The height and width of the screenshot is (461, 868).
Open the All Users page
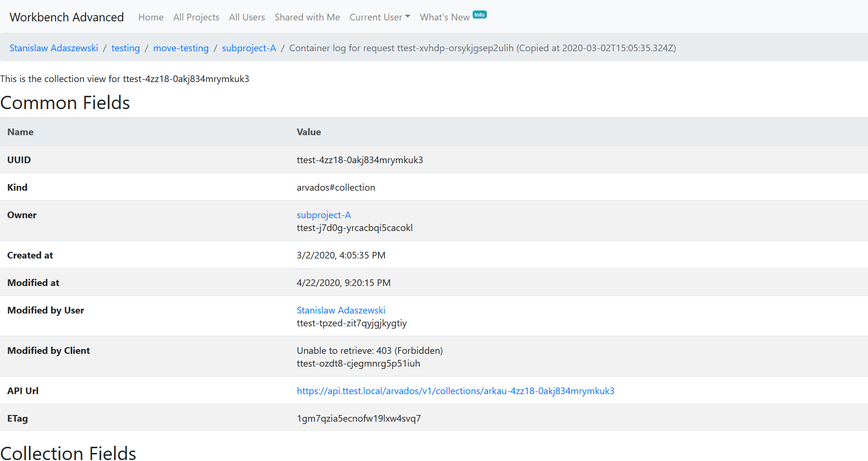247,17
